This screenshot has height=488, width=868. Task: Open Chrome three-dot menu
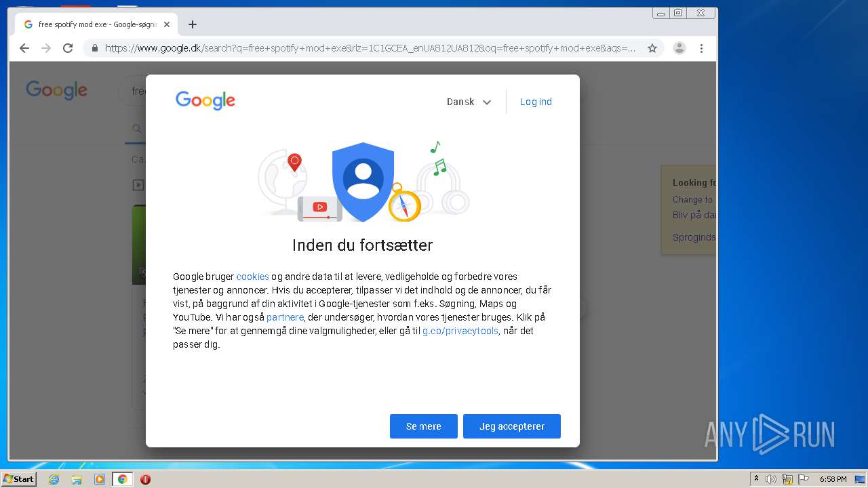(x=701, y=48)
